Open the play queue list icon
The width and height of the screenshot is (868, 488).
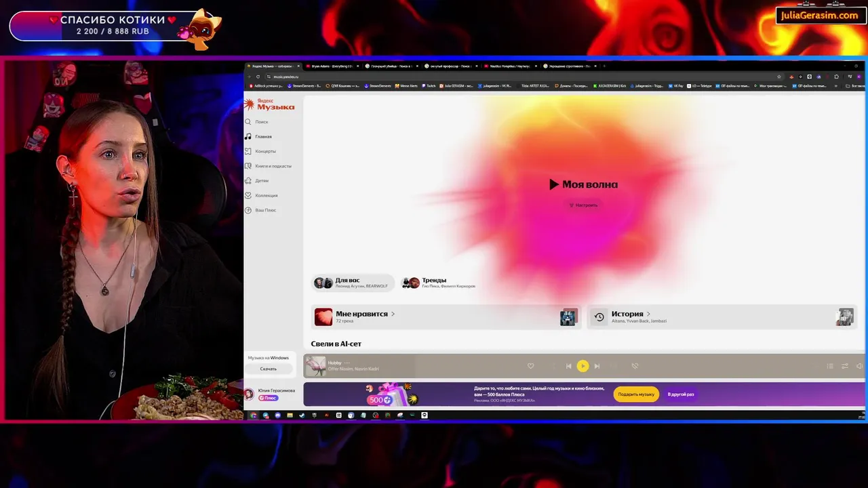tap(829, 366)
